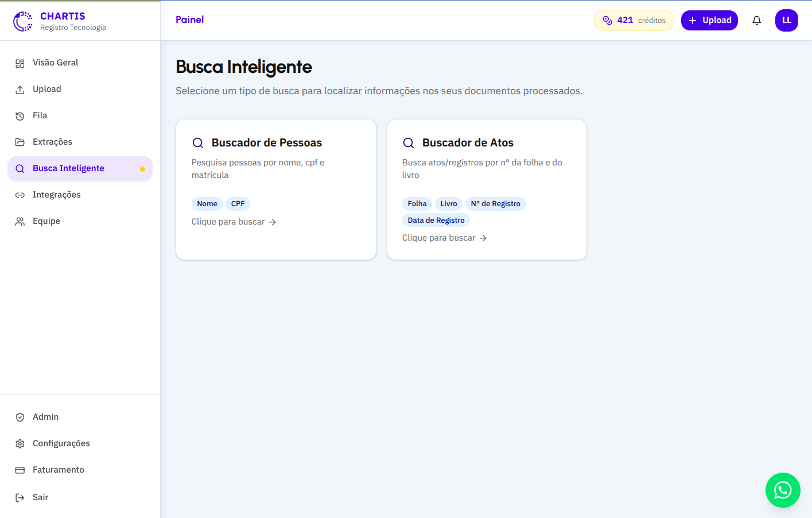Click the Upload arrow icon in sidebar
The height and width of the screenshot is (518, 812).
point(20,90)
